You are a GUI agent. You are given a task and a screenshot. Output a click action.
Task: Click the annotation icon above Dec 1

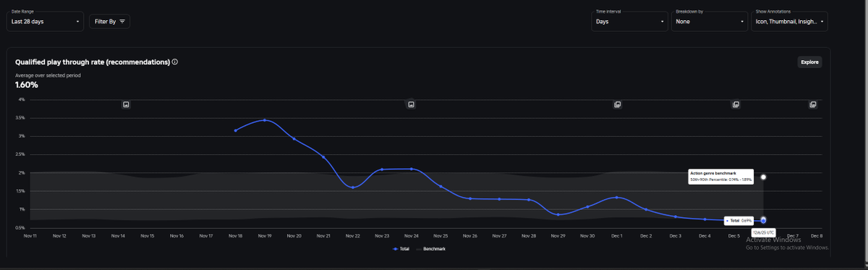617,104
